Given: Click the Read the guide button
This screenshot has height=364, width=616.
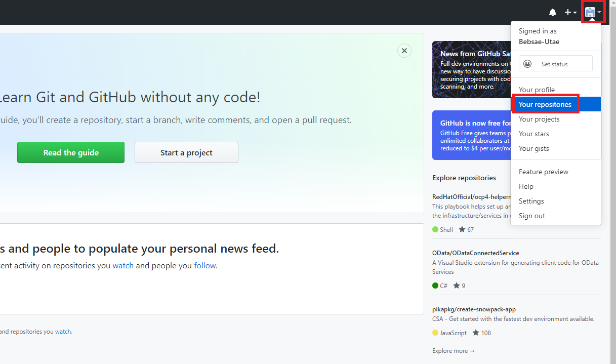Looking at the screenshot, I should coord(71,152).
